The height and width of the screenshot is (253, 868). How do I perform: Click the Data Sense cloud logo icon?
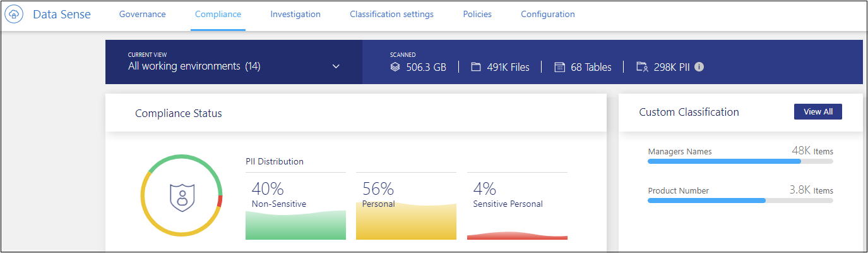[15, 15]
